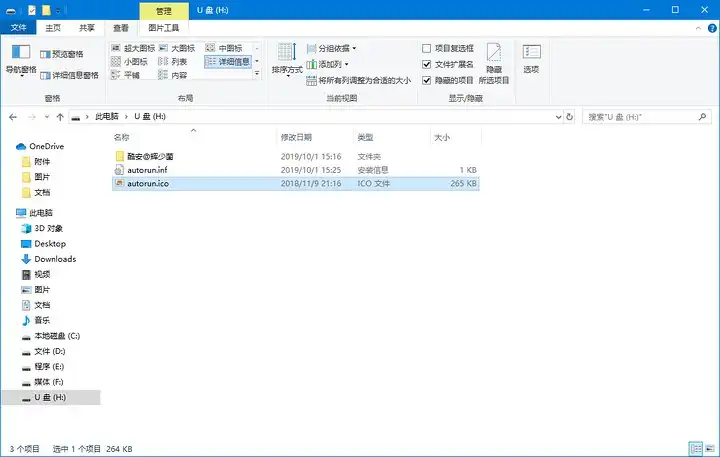Open the navigation pane (导航窗格) menu

pyautogui.click(x=20, y=60)
